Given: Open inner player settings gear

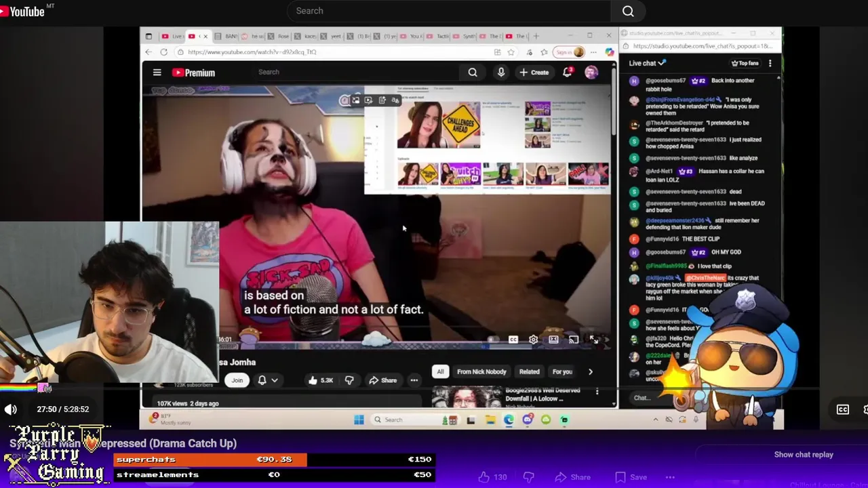Looking at the screenshot, I should (x=533, y=340).
